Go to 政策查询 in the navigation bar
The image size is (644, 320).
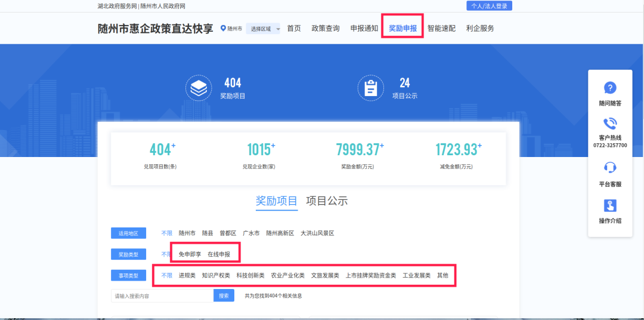[x=326, y=28]
